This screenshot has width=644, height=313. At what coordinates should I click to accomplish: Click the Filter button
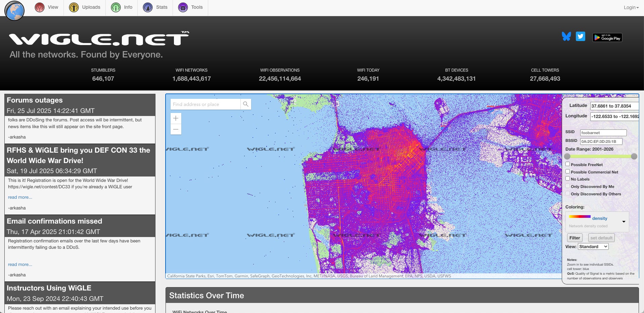[575, 238]
